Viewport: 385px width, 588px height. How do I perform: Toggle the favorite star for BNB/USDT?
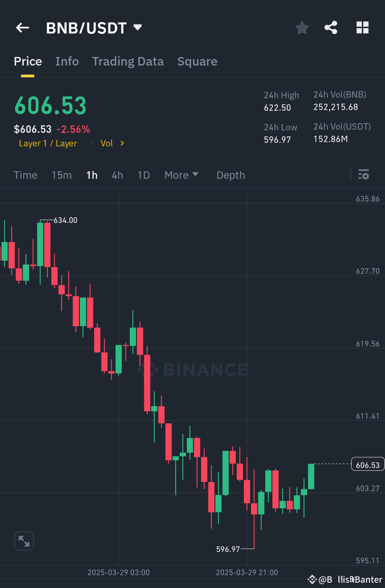(302, 27)
